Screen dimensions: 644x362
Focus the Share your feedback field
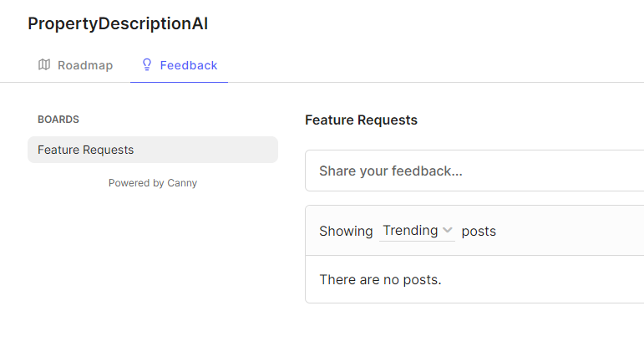(x=476, y=171)
